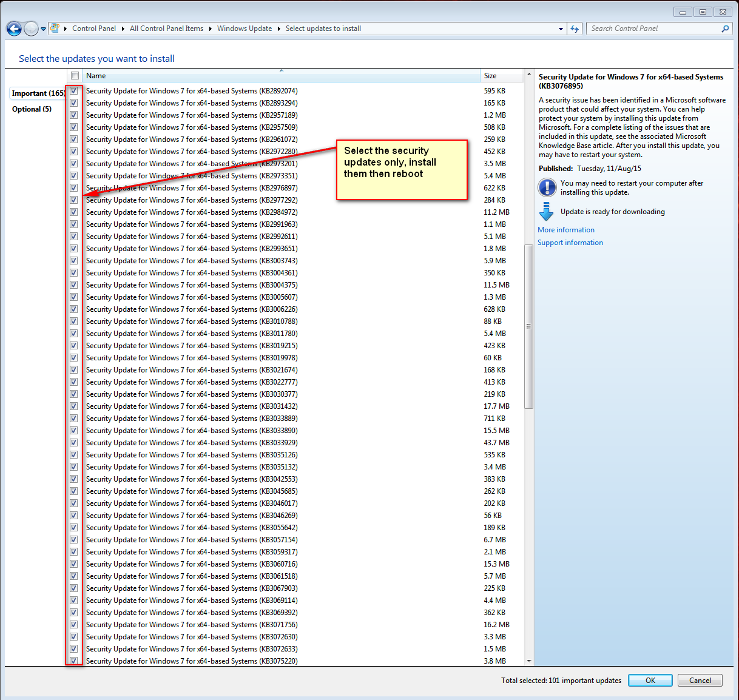Image resolution: width=739 pixels, height=700 pixels.
Task: Switch to the Important (165) updates tab
Action: coord(38,93)
